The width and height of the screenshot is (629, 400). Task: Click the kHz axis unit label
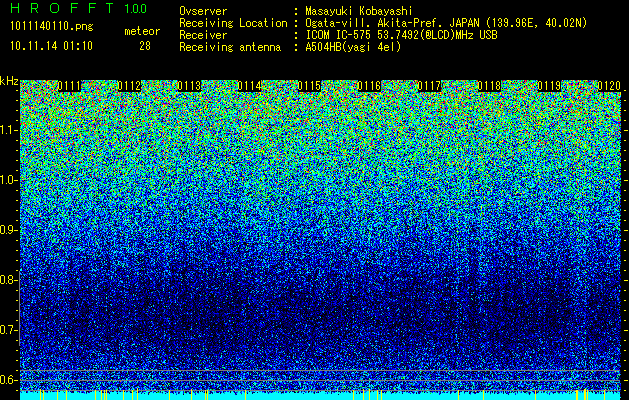pos(9,81)
